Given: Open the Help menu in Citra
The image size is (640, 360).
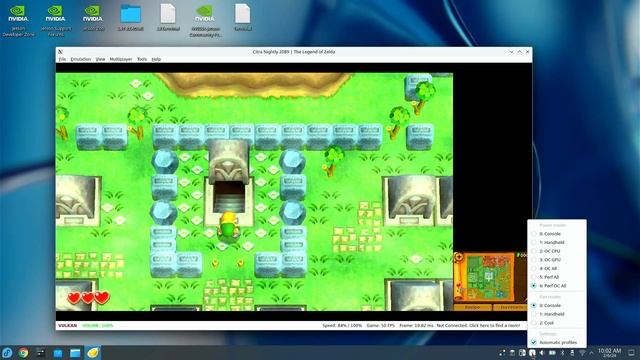Looking at the screenshot, I should (156, 59).
